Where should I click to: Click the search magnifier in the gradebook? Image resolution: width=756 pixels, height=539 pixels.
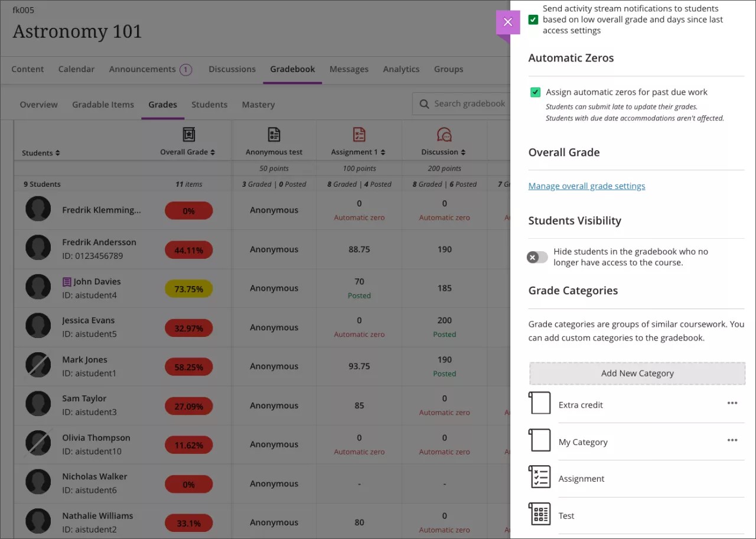[x=423, y=103]
